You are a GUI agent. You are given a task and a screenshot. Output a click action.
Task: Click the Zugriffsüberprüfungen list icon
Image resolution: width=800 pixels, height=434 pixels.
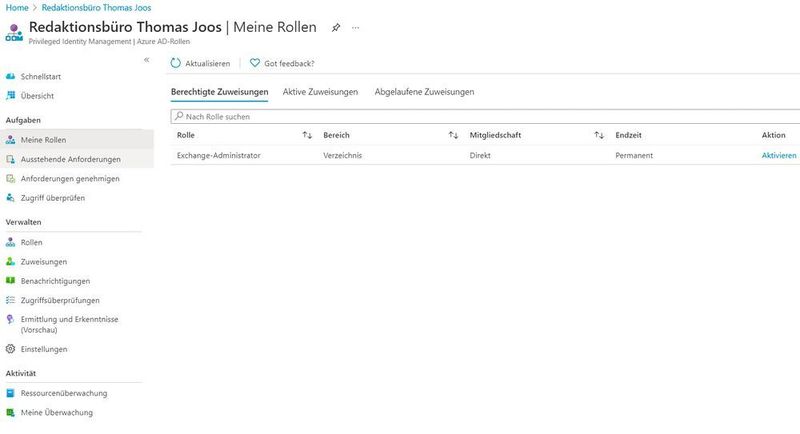(x=10, y=300)
